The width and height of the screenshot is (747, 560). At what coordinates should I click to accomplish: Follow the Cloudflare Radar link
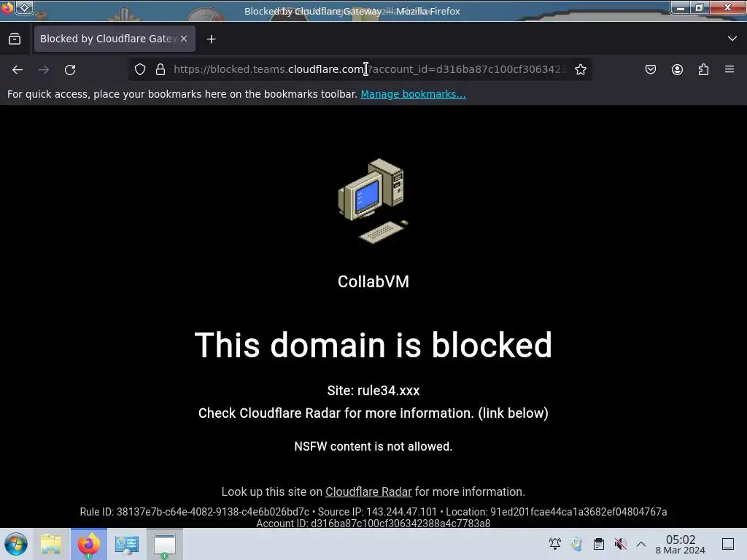(x=368, y=491)
